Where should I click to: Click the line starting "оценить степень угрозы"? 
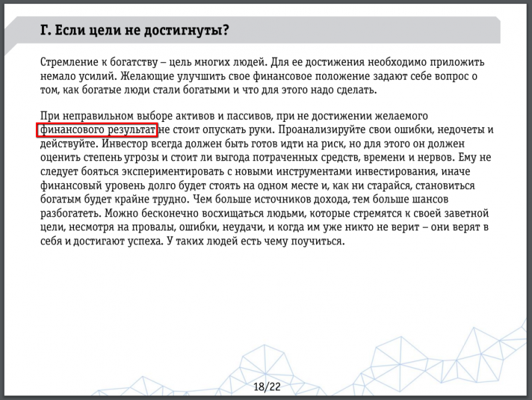tap(265, 157)
